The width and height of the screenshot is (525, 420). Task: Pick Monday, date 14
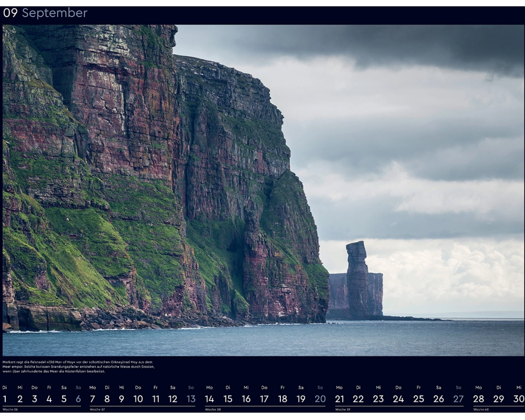coord(209,399)
